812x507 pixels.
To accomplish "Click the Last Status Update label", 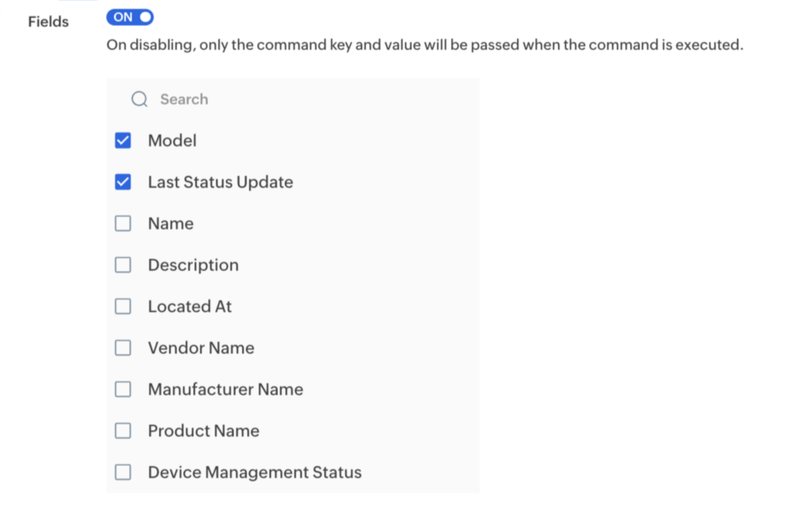I will (220, 182).
